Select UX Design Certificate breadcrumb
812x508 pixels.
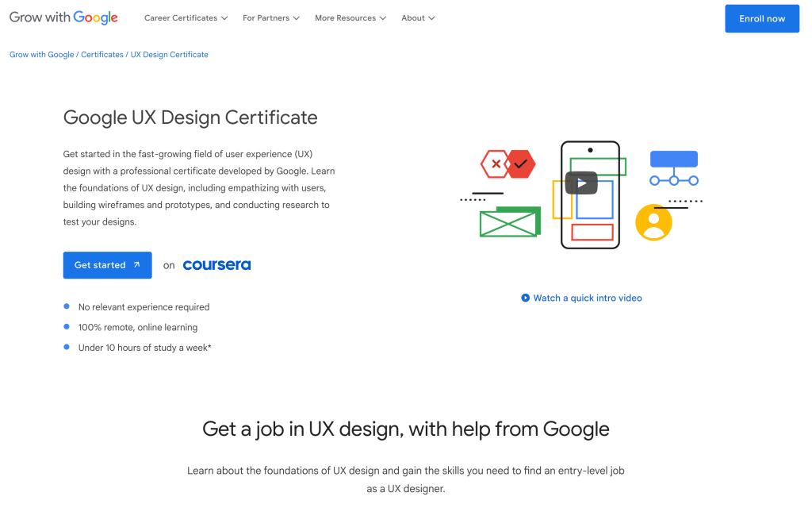(169, 55)
